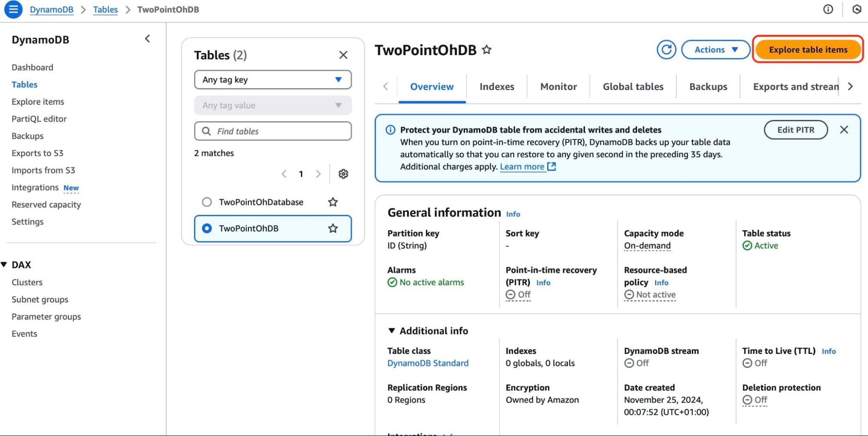
Task: Collapse the DynamoDB sidebar with the chevron
Action: click(x=148, y=39)
